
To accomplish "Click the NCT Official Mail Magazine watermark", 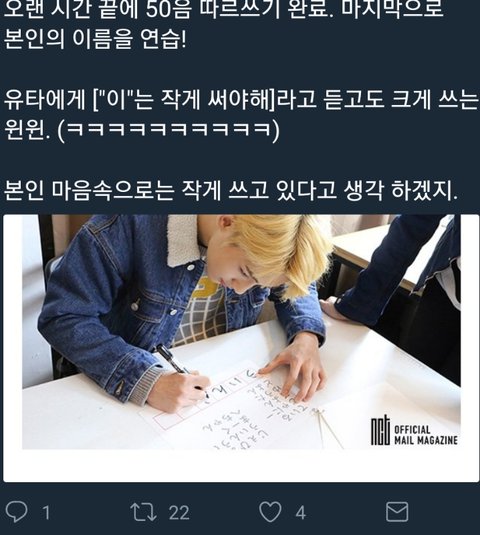I will click(x=414, y=431).
